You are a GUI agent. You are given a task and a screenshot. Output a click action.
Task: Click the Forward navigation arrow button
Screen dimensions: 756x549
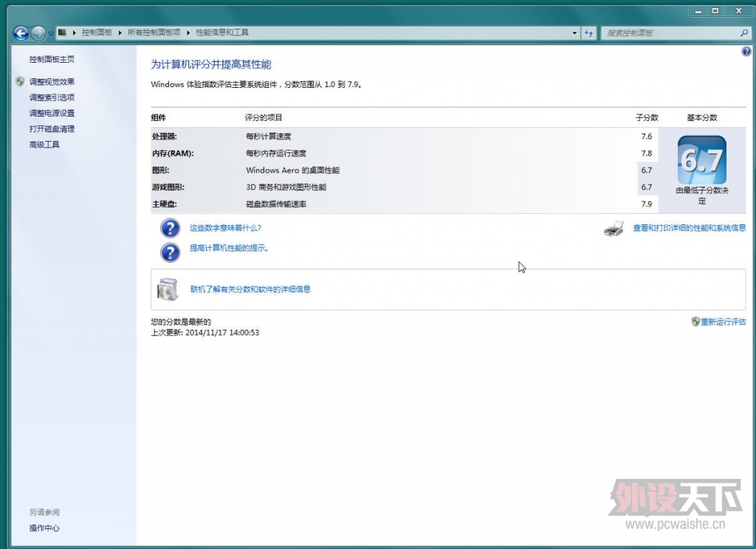point(38,32)
